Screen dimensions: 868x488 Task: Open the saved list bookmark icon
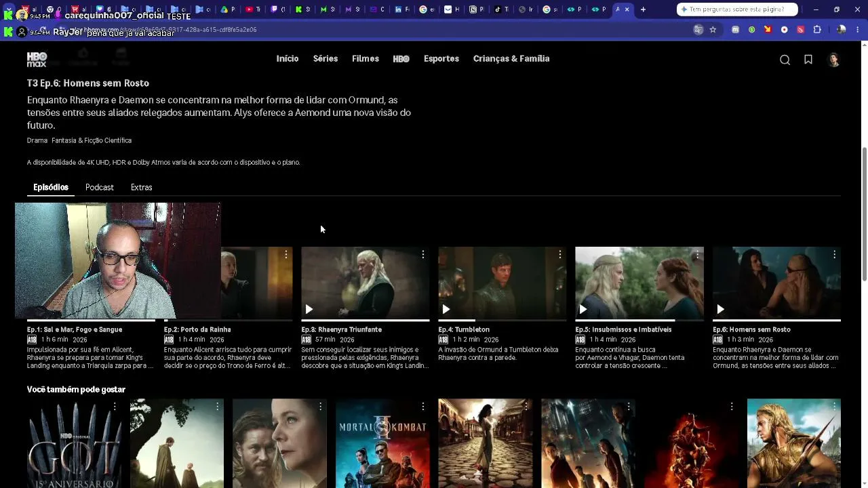808,60
